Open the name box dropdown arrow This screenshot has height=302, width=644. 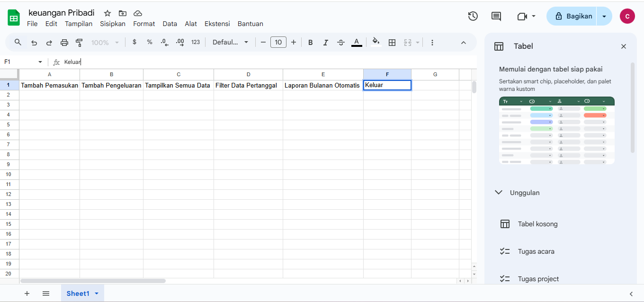point(40,62)
